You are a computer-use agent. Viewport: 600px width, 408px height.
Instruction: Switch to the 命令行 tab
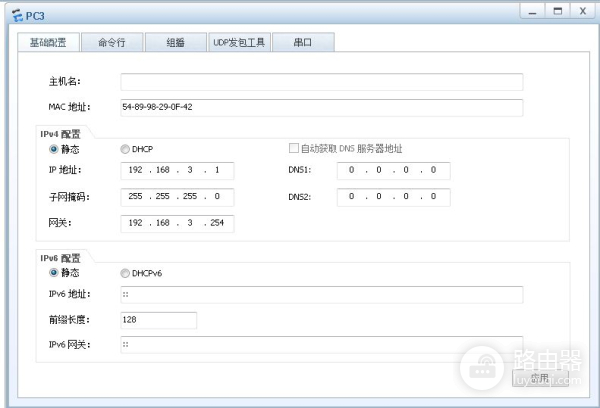point(111,43)
